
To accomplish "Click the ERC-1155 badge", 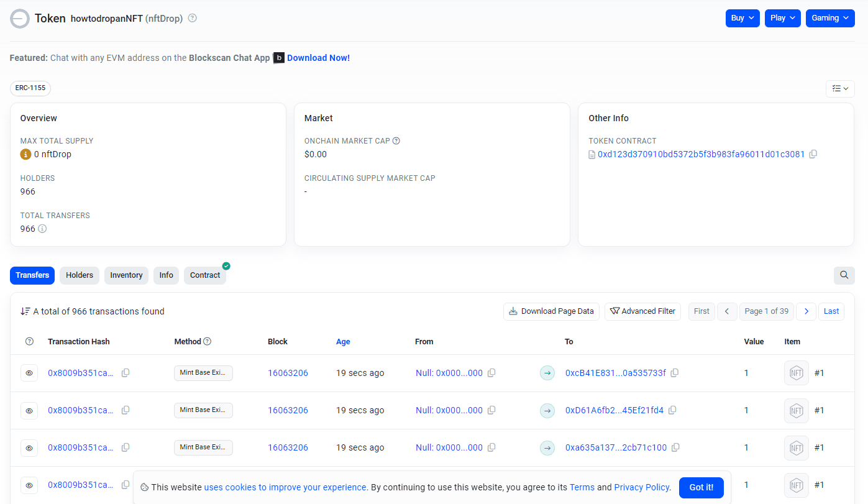I will coord(30,88).
